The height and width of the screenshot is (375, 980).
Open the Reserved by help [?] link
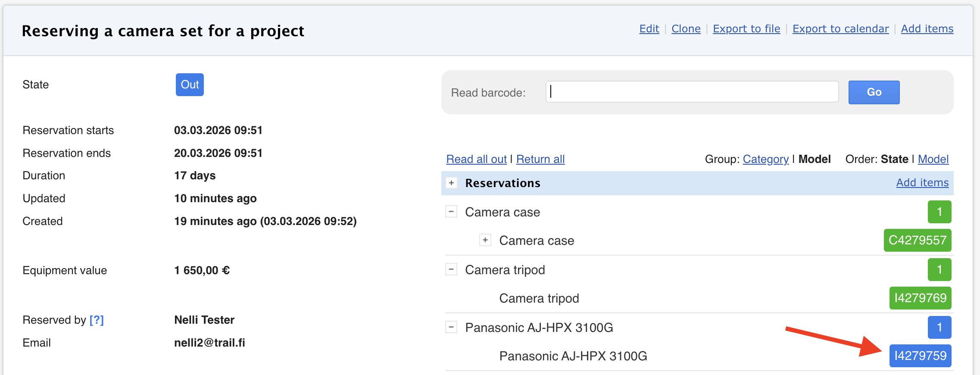pos(97,320)
